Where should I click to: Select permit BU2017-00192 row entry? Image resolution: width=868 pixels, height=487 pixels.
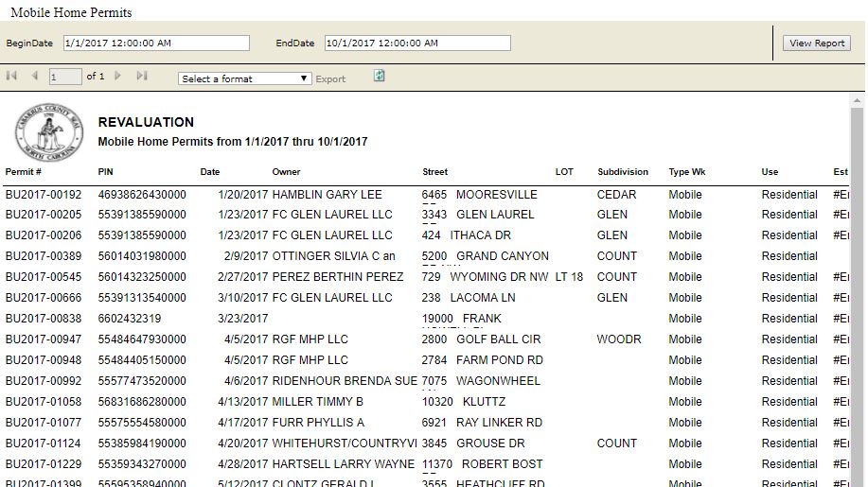point(44,195)
